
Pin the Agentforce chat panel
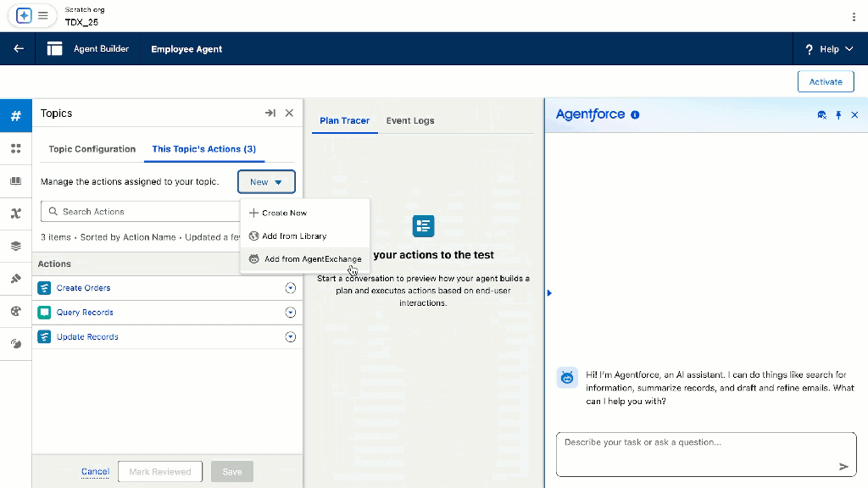pos(838,115)
